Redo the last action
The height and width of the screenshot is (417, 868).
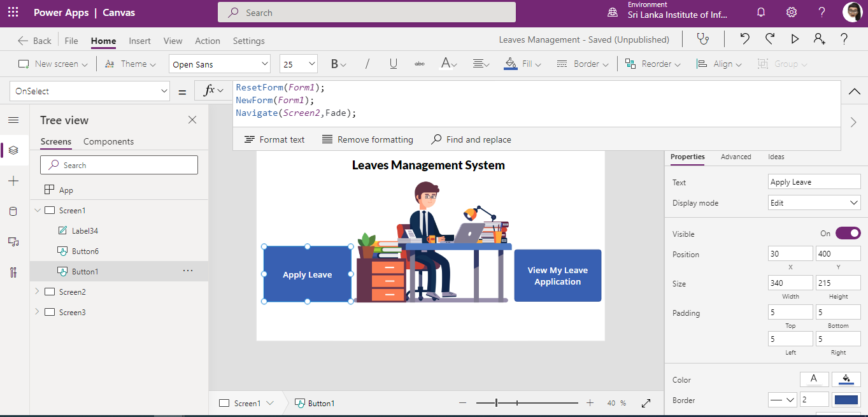click(770, 39)
